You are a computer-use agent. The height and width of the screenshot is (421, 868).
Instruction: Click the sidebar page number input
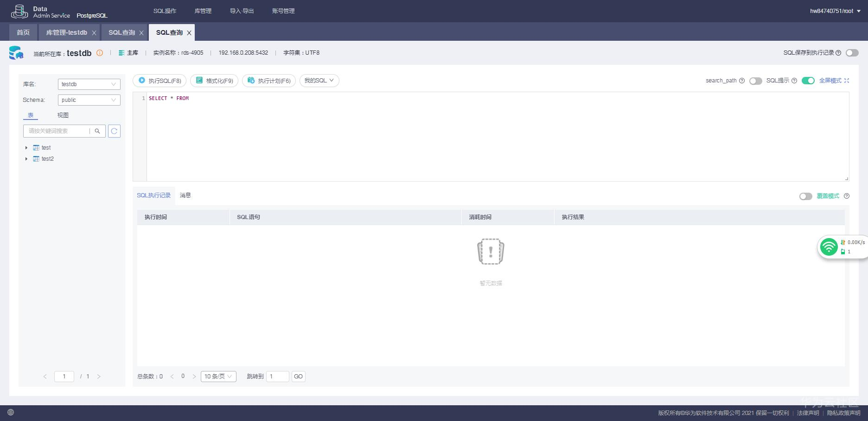point(64,377)
